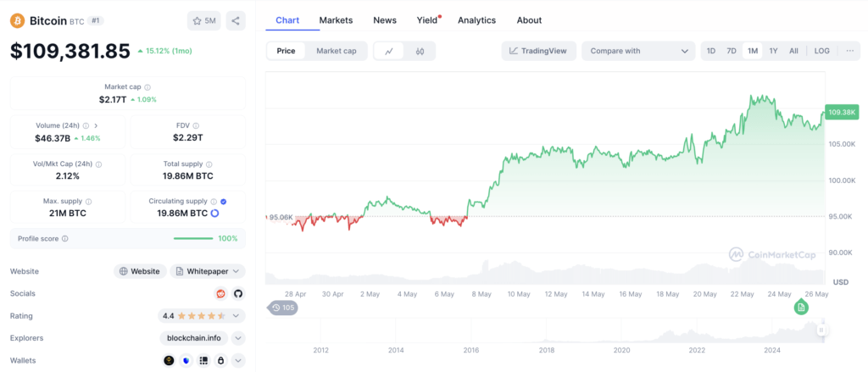
Task: Click the Volume (24h) info icon
Action: [86, 125]
